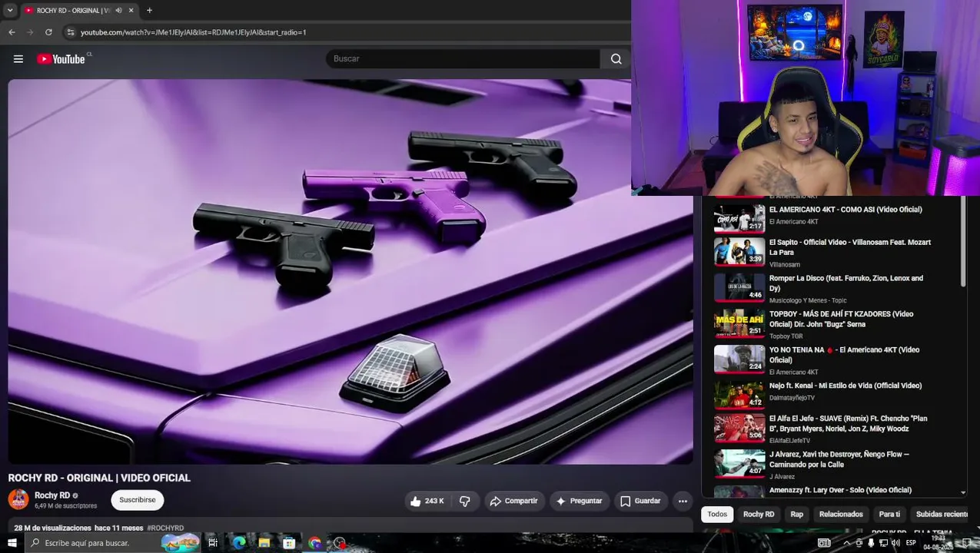Viewport: 980px width, 553px height.
Task: Select the Relacionados filter chip
Action: 841,515
